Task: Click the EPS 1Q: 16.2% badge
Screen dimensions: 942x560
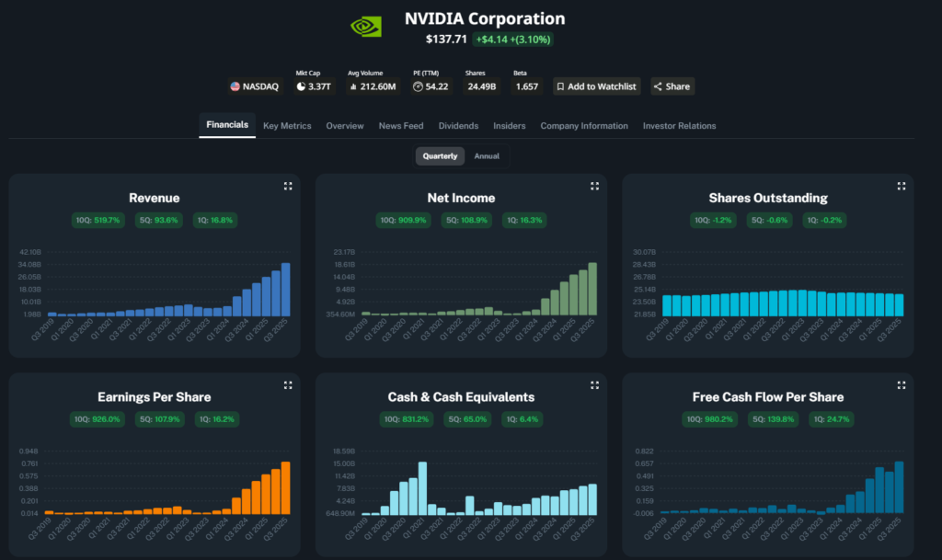Action: [217, 419]
